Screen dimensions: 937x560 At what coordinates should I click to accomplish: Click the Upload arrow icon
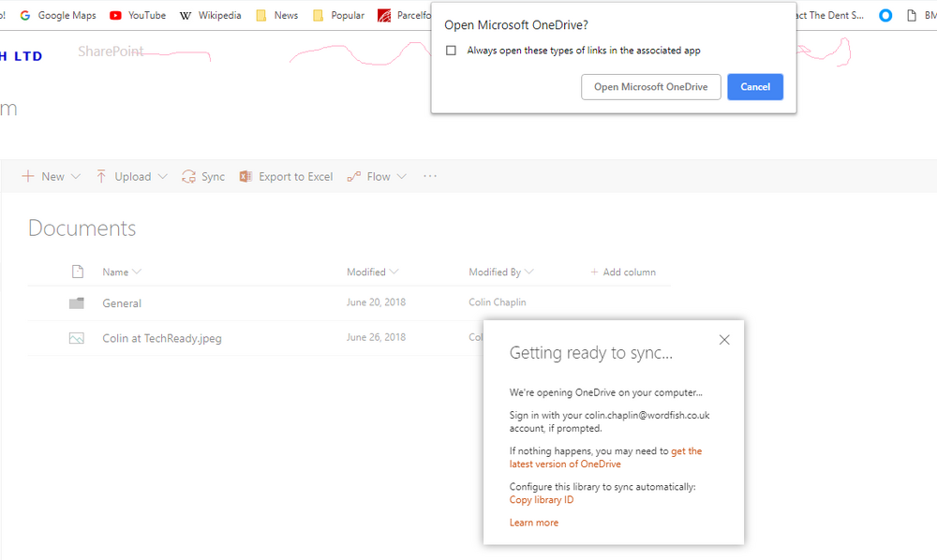[101, 176]
